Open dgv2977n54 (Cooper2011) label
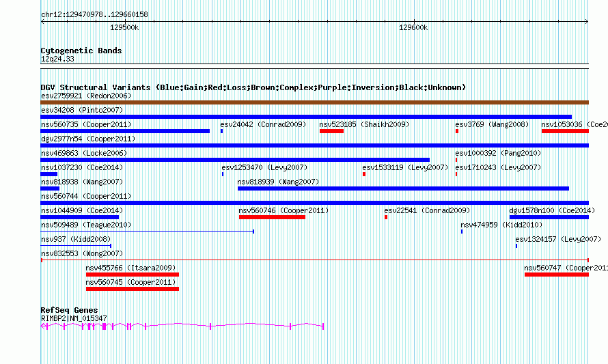 [x=88, y=139]
